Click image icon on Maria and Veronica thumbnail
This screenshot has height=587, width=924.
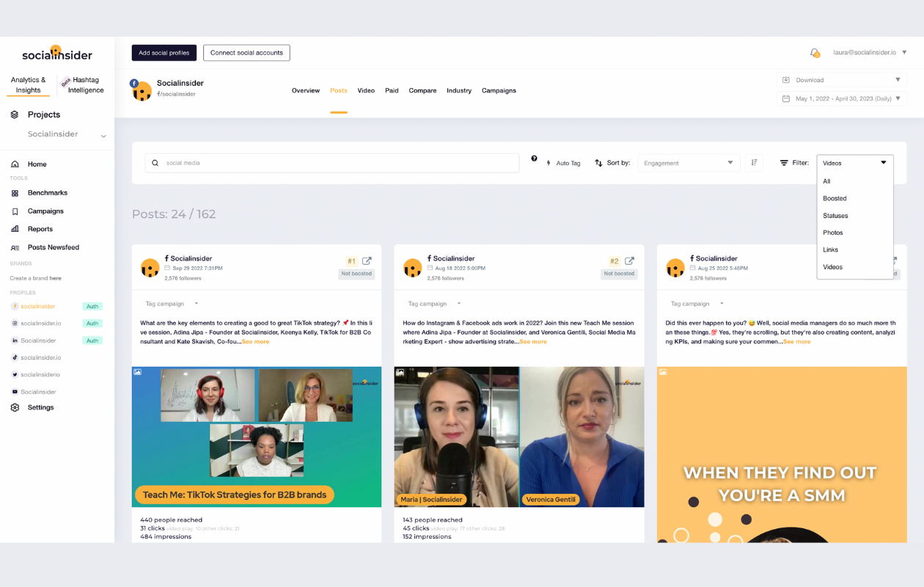[400, 372]
